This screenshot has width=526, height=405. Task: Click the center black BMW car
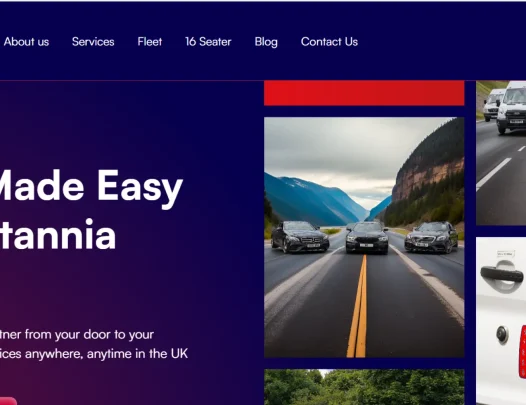coord(367,237)
